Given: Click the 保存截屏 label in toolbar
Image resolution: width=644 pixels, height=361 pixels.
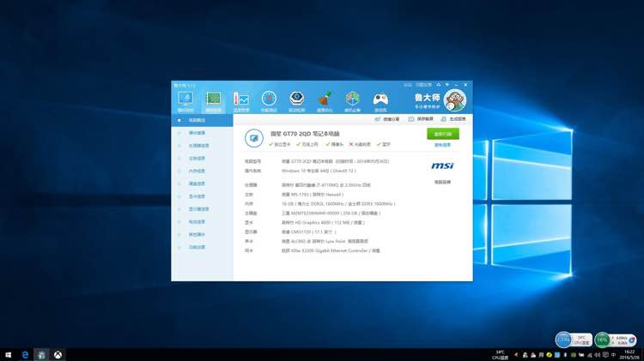Looking at the screenshot, I should pyautogui.click(x=425, y=119).
